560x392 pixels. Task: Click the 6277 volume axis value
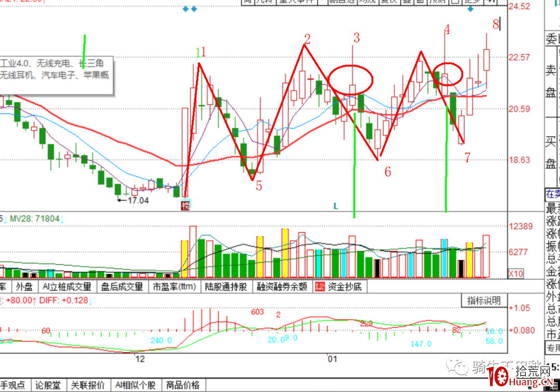click(x=518, y=252)
